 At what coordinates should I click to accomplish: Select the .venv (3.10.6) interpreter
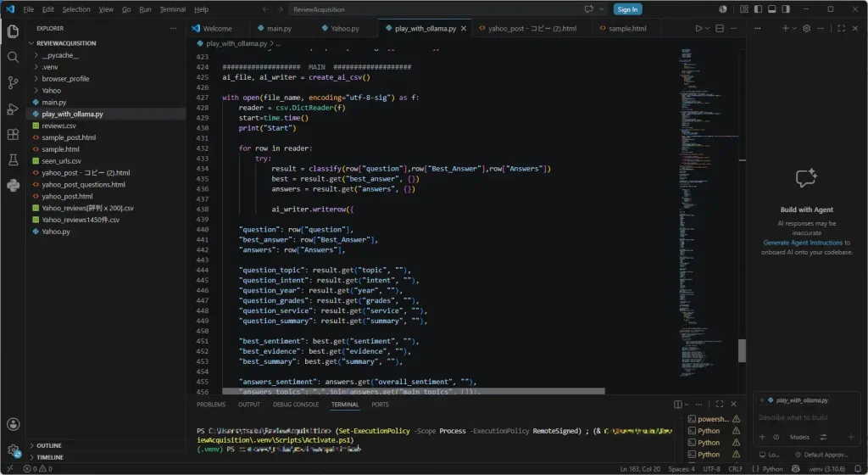[x=826, y=469]
